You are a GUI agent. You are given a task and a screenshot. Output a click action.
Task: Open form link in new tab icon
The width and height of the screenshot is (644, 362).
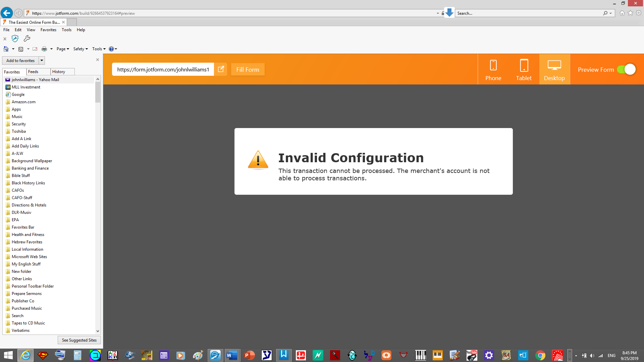221,69
